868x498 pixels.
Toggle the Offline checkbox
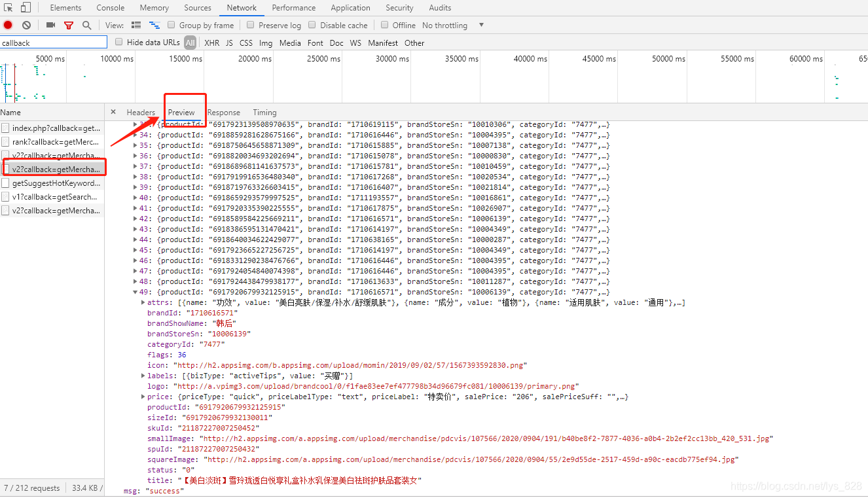click(385, 25)
